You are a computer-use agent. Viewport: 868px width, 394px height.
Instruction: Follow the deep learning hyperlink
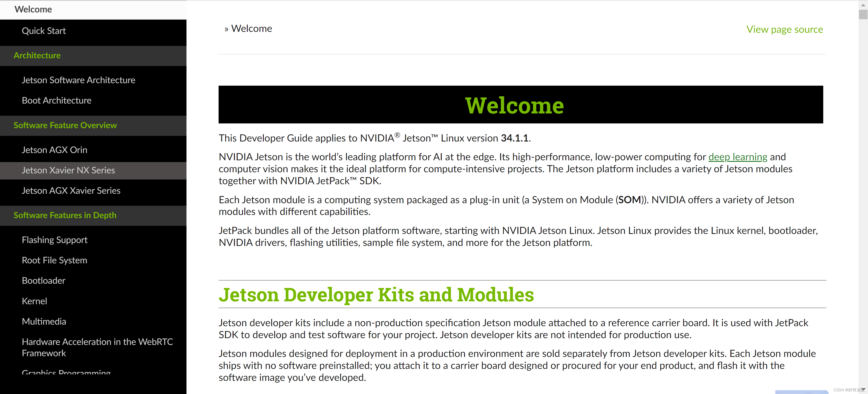[x=738, y=157]
